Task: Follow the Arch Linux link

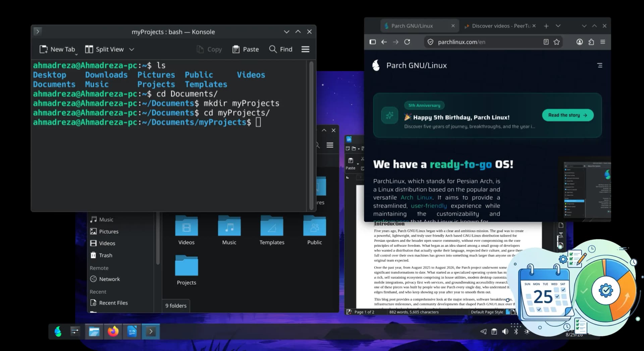Action: click(x=417, y=197)
